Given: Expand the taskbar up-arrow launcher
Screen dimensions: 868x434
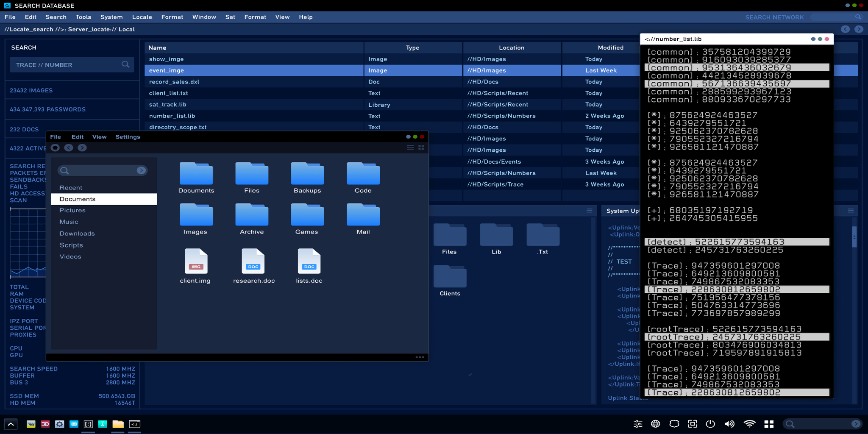Looking at the screenshot, I should coord(11,424).
